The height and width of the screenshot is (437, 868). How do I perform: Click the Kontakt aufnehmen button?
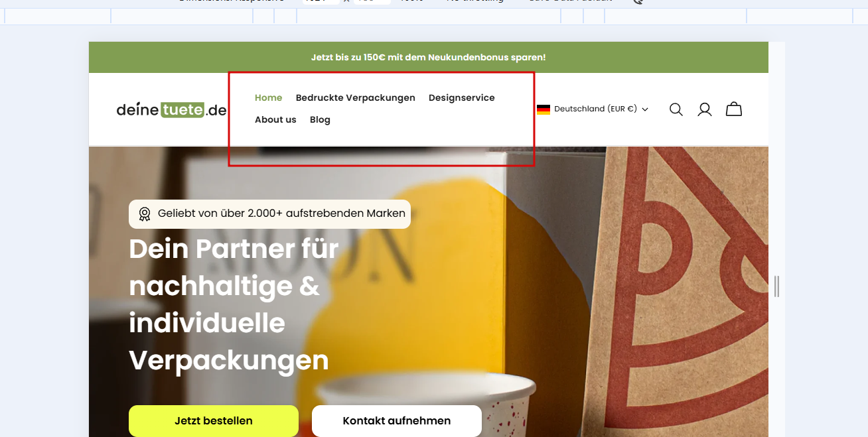click(x=397, y=420)
